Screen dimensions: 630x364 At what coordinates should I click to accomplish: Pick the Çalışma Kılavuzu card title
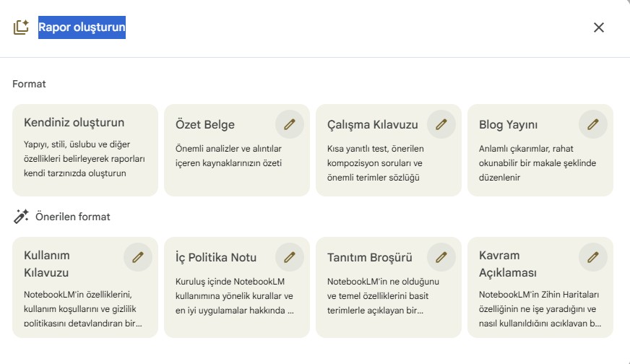click(x=373, y=124)
